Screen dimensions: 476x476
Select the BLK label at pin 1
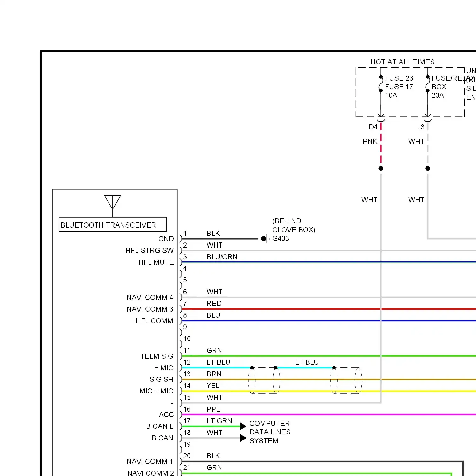point(213,233)
